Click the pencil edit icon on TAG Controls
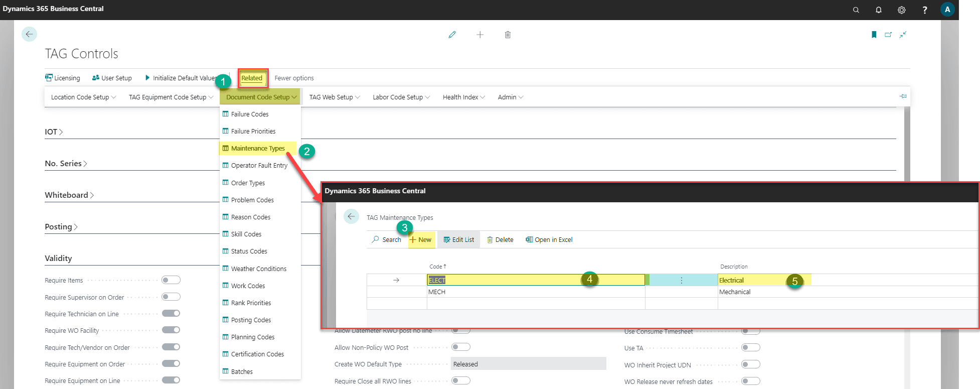The image size is (980, 389). coord(452,35)
